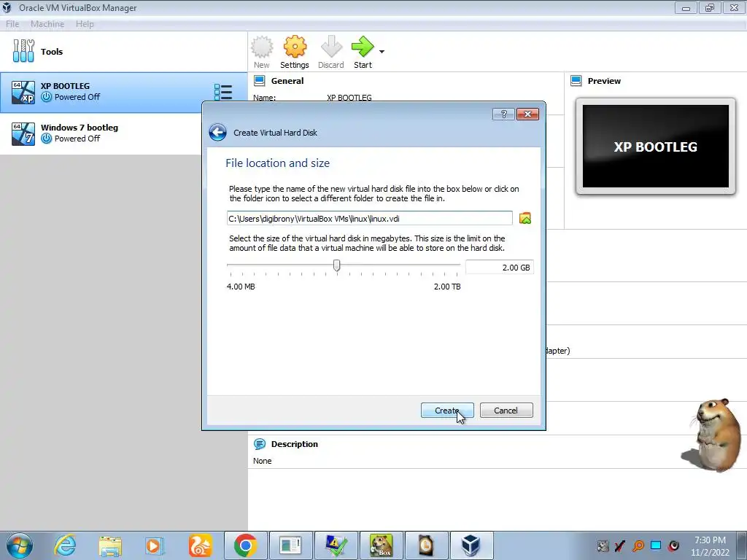This screenshot has height=560, width=747.
Task: Click the warning-checkmark taskbar icon
Action: pyautogui.click(x=336, y=545)
